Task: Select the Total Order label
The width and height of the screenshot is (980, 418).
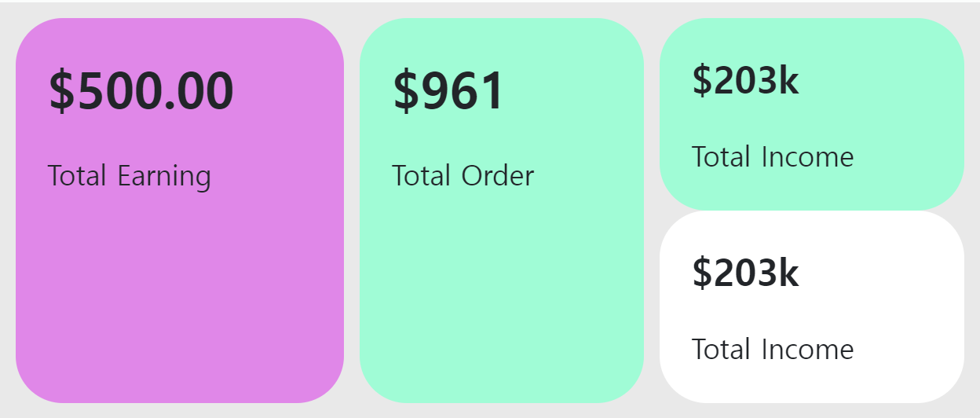Action: [463, 175]
